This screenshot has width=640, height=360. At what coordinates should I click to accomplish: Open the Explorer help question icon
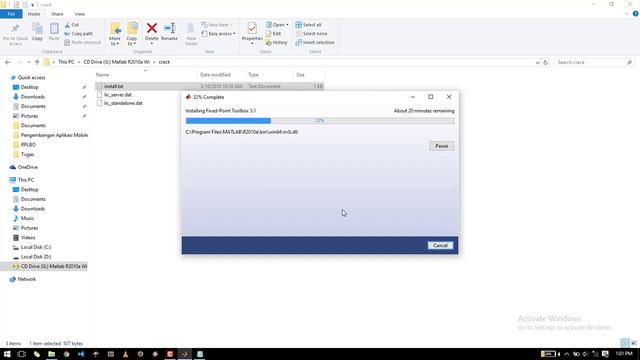tap(636, 13)
